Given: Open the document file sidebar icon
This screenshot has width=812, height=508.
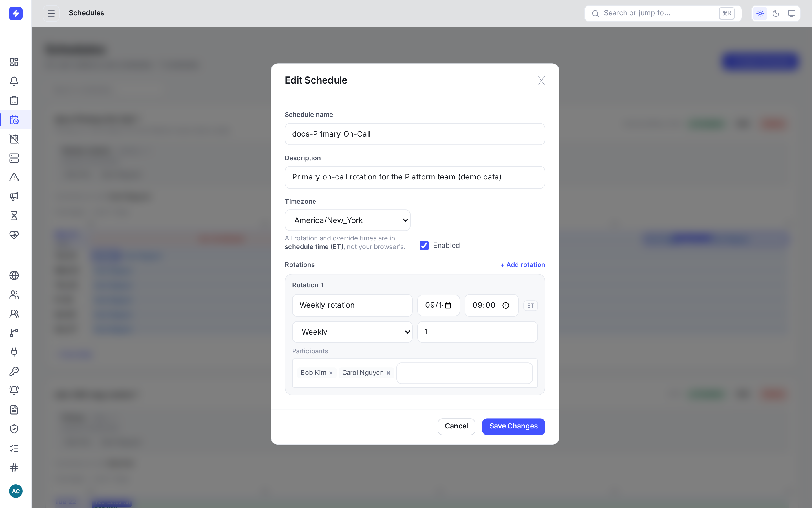Looking at the screenshot, I should pos(14,410).
